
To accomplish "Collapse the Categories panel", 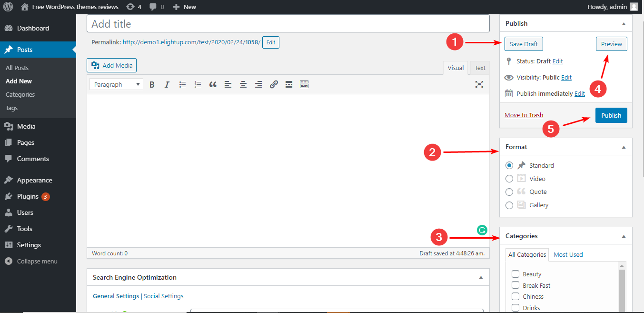I will (x=624, y=236).
